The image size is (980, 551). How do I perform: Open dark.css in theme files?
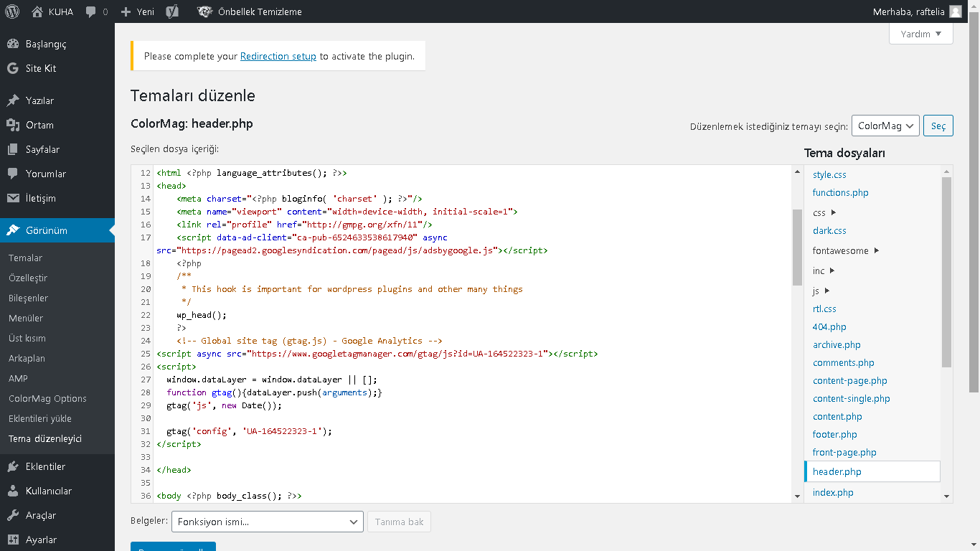pos(829,230)
